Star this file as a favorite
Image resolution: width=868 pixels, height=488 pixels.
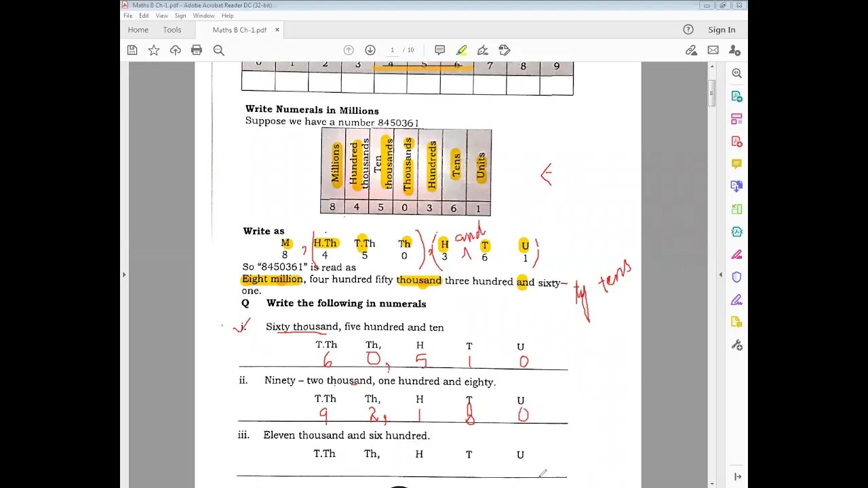154,50
